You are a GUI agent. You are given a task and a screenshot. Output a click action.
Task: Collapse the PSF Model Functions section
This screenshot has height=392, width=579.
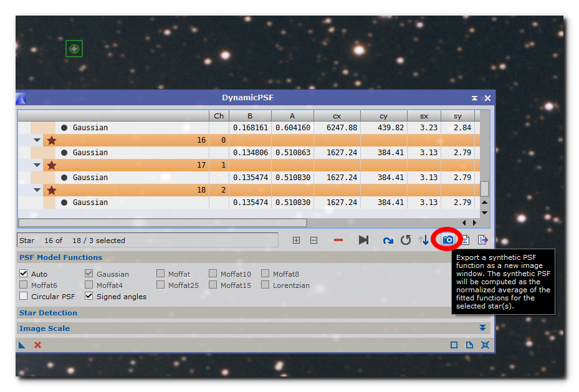[60, 257]
